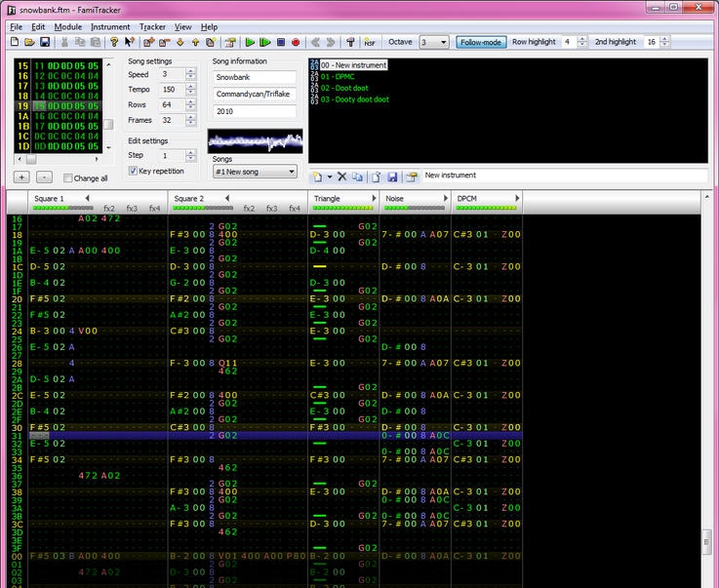
Task: Open the Instrument menu
Action: tap(110, 27)
